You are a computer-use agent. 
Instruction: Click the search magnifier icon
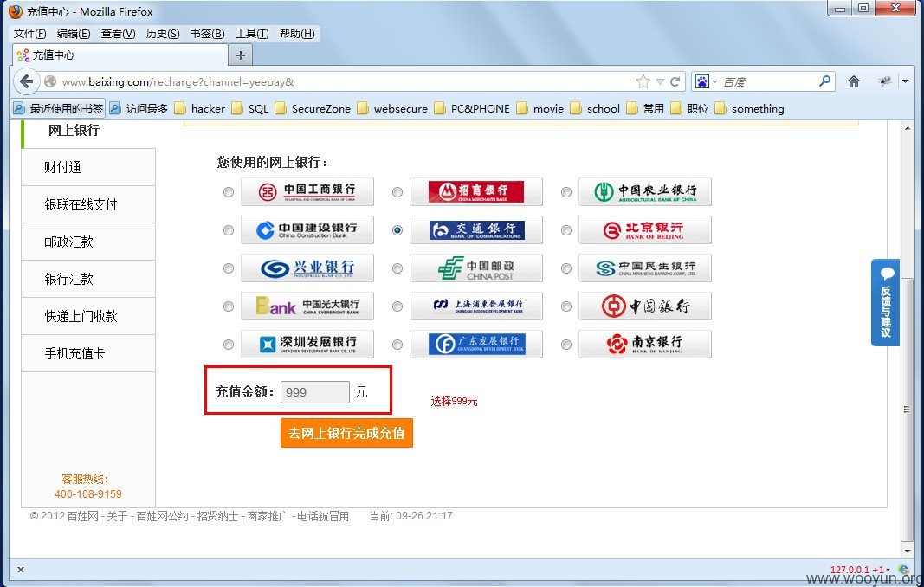pos(825,81)
